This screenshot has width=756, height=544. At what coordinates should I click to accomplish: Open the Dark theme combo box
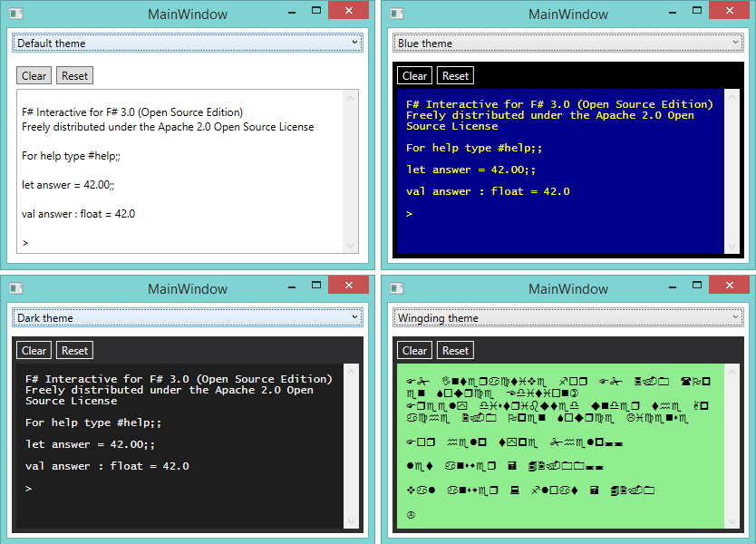click(x=188, y=318)
